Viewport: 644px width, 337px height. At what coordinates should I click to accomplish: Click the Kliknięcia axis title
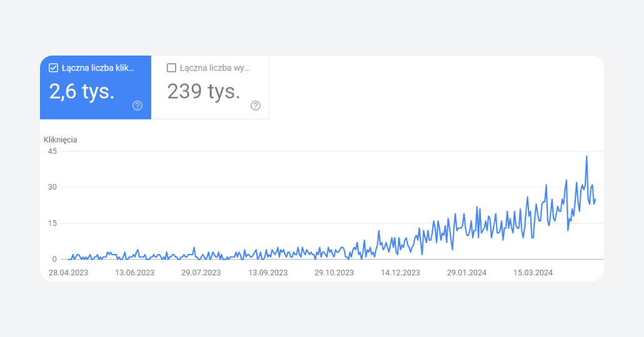[61, 140]
